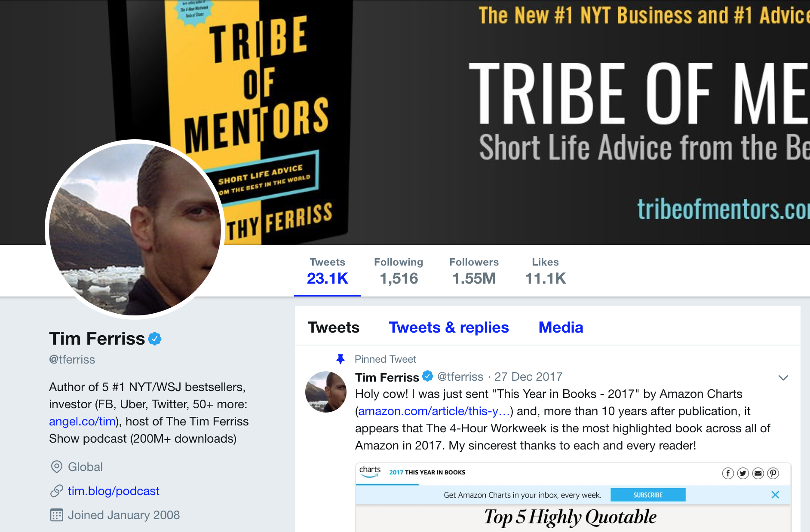This screenshot has height=532, width=810.
Task: Click the Twitter share icon in Amazon Charts card
Action: pyautogui.click(x=743, y=474)
